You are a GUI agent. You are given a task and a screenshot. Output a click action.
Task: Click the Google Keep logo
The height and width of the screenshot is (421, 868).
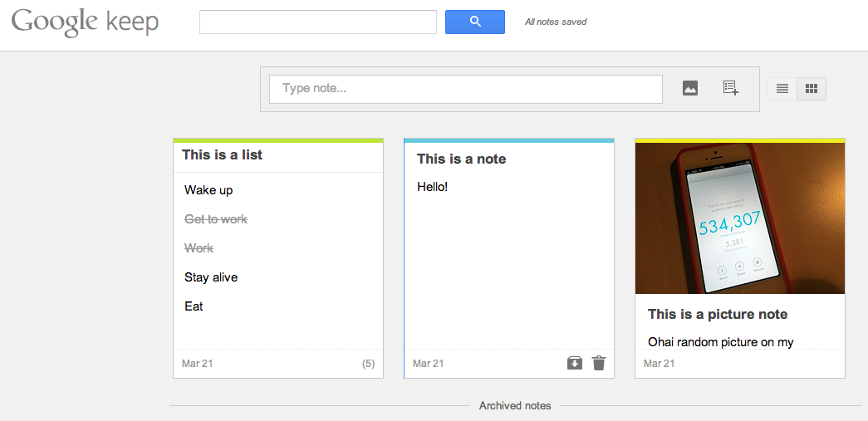85,22
